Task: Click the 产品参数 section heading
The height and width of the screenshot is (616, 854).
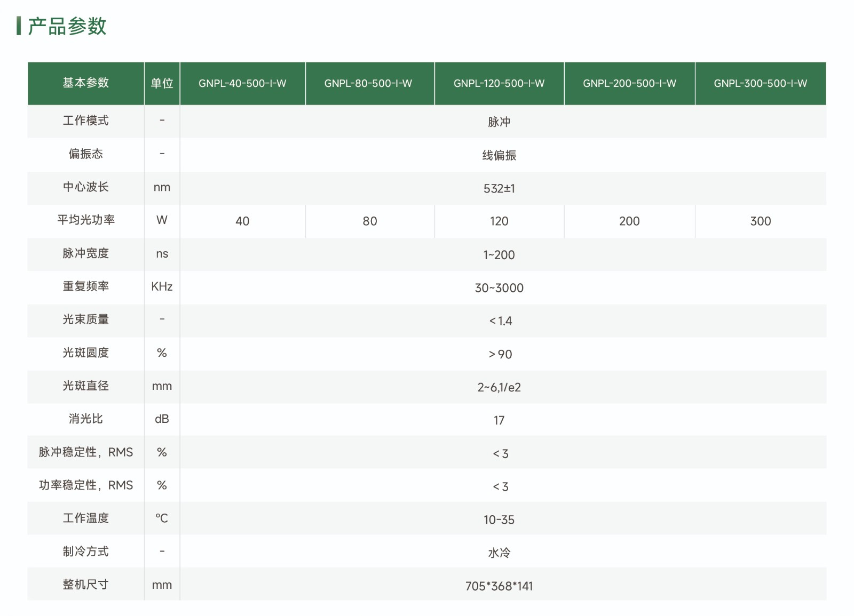Action: point(67,26)
